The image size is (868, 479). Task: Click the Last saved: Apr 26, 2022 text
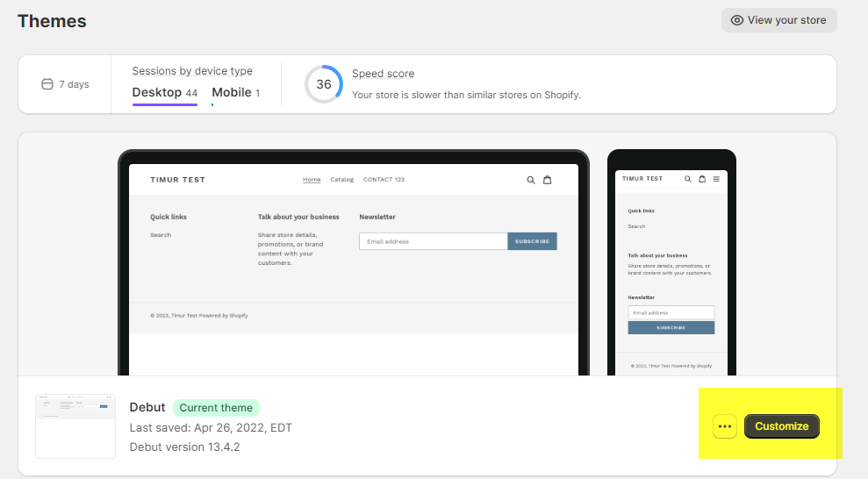click(211, 427)
